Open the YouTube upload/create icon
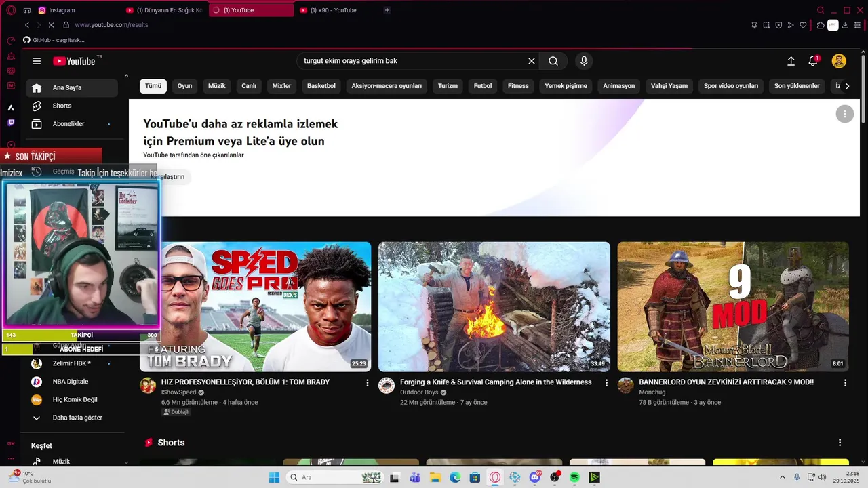 click(x=791, y=61)
